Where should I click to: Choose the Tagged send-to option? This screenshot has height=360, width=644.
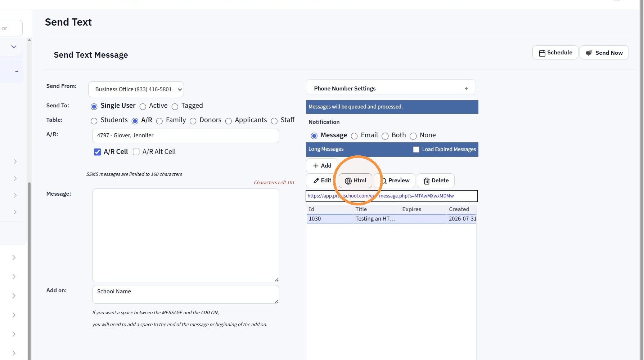click(x=175, y=106)
